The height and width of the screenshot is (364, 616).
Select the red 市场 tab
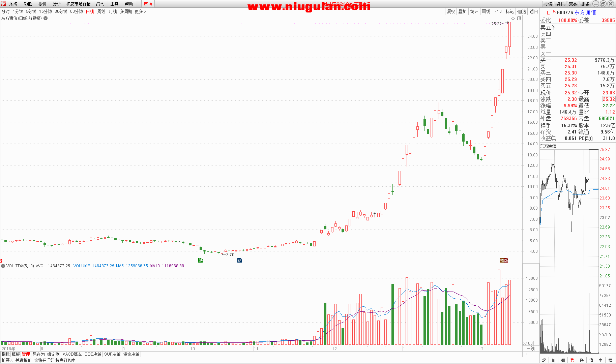[x=148, y=4]
